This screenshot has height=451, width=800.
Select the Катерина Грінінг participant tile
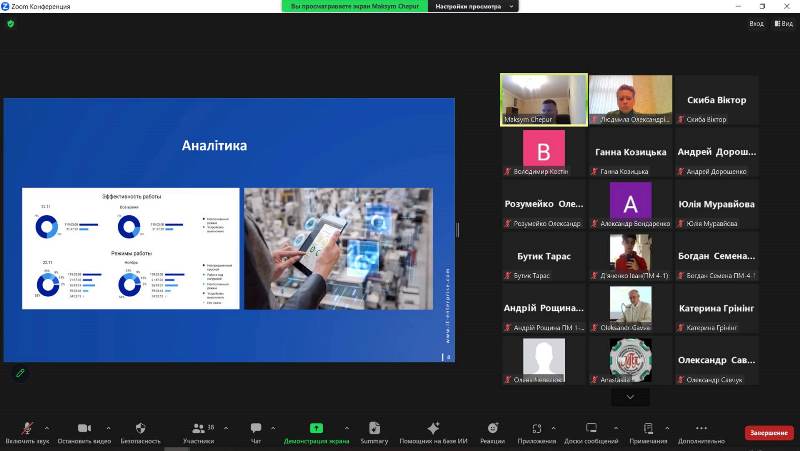pos(716,308)
